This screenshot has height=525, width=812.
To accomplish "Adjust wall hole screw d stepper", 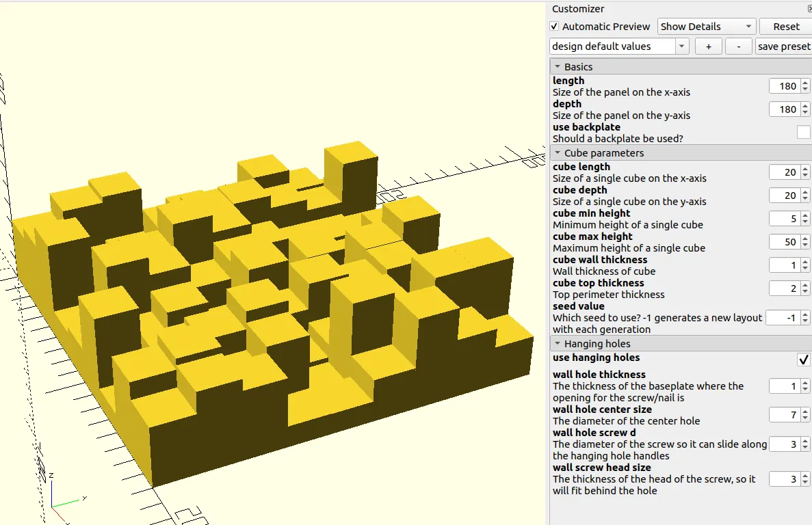I will coord(804,444).
